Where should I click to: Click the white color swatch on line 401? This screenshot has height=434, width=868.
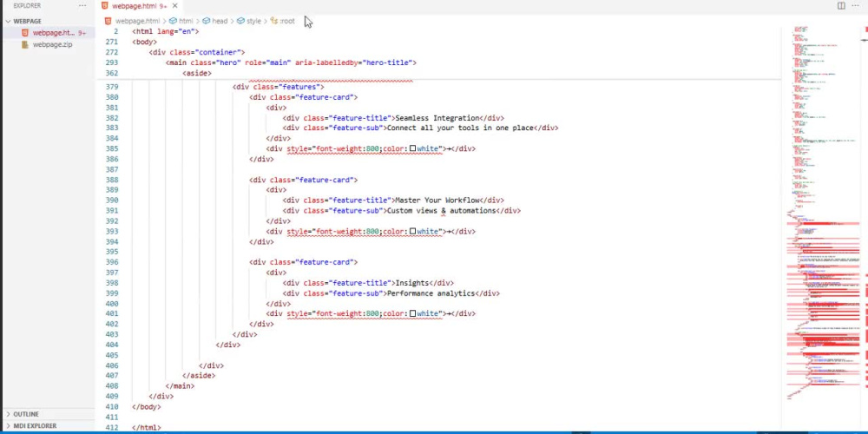(x=412, y=313)
